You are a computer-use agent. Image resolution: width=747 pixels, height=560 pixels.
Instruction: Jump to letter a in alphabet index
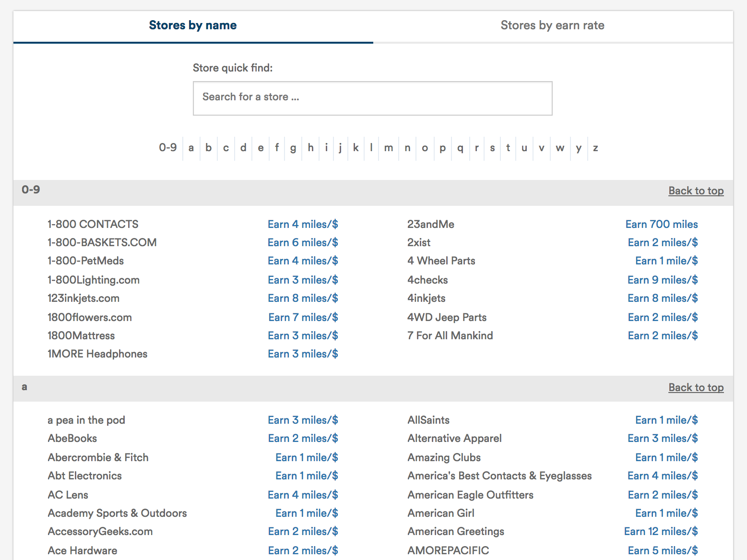click(191, 148)
